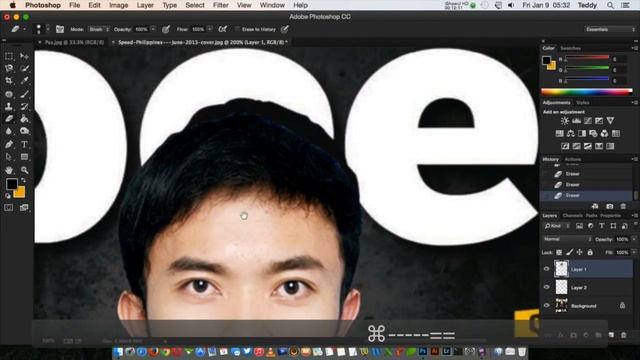Viewport: 640px width, 360px height.
Task: Open the Select menu
Action: [195, 5]
